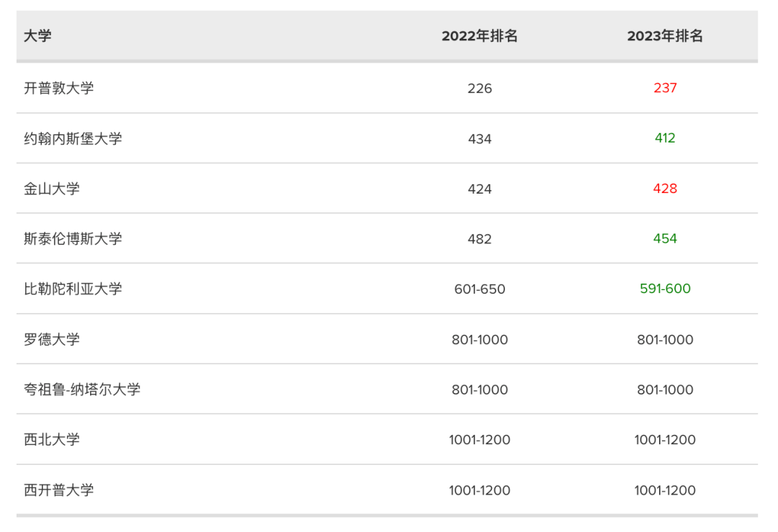Click the 罗德大学 entry
Screen dimensions: 778x532
coord(51,339)
